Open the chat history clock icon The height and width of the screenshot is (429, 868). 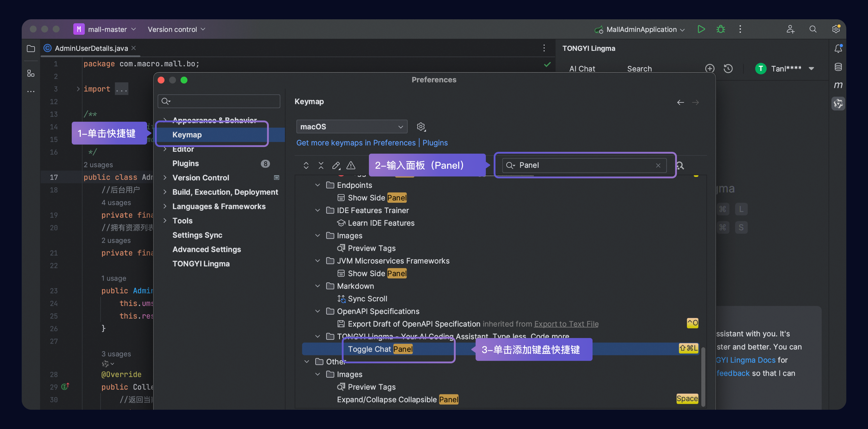pos(728,69)
